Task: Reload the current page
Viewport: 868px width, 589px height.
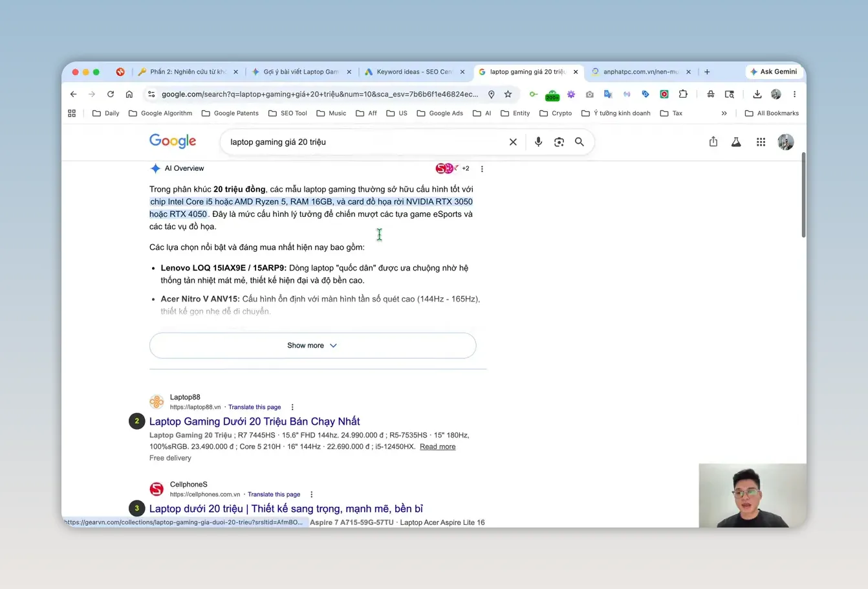Action: click(x=111, y=94)
